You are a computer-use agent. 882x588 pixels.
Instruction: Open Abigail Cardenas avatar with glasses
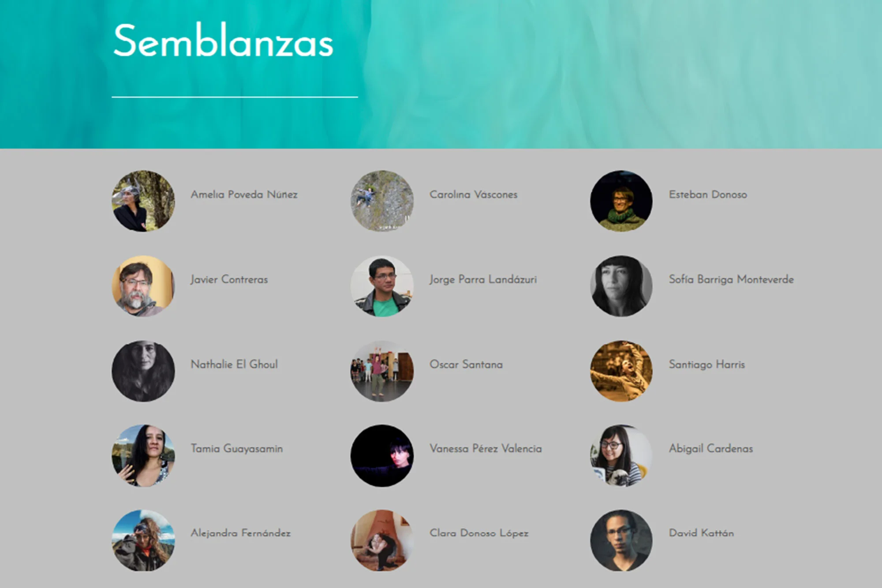[x=621, y=456]
